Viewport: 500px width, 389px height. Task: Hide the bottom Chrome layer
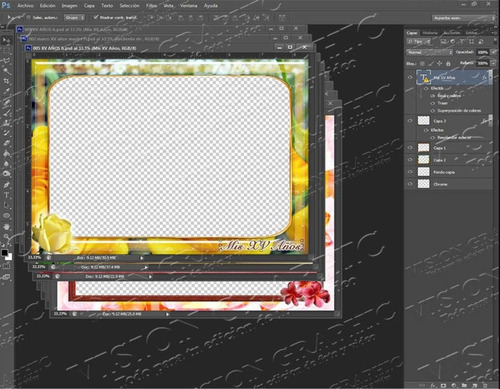(x=410, y=184)
